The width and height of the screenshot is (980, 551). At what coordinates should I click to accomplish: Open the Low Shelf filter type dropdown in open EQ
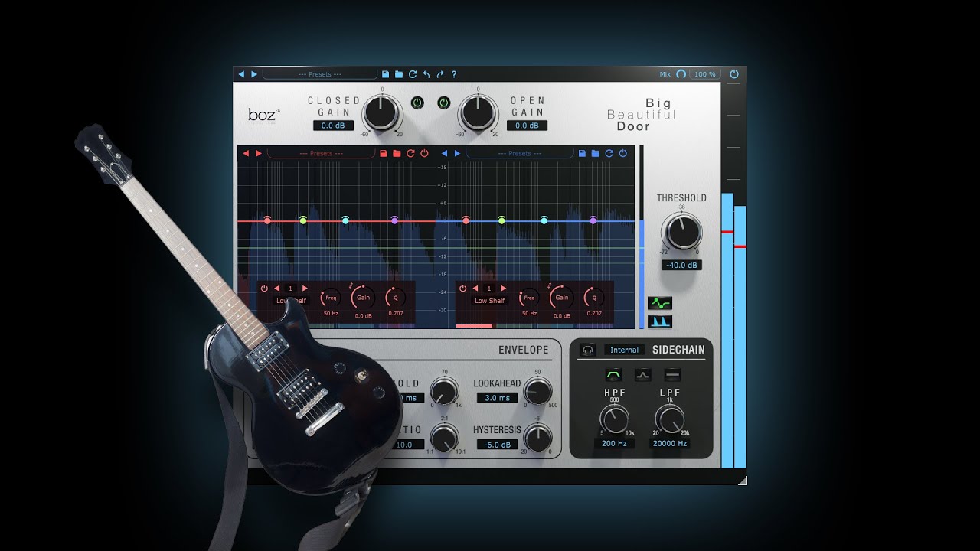pyautogui.click(x=490, y=301)
